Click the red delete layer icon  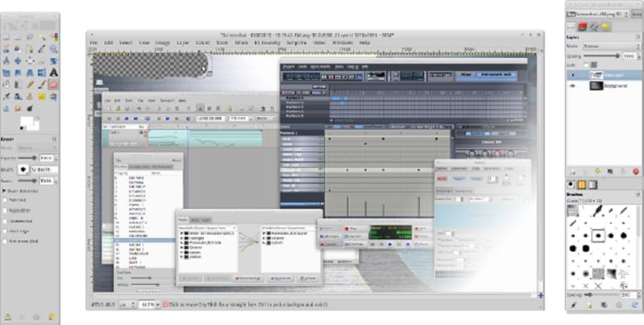[x=636, y=171]
